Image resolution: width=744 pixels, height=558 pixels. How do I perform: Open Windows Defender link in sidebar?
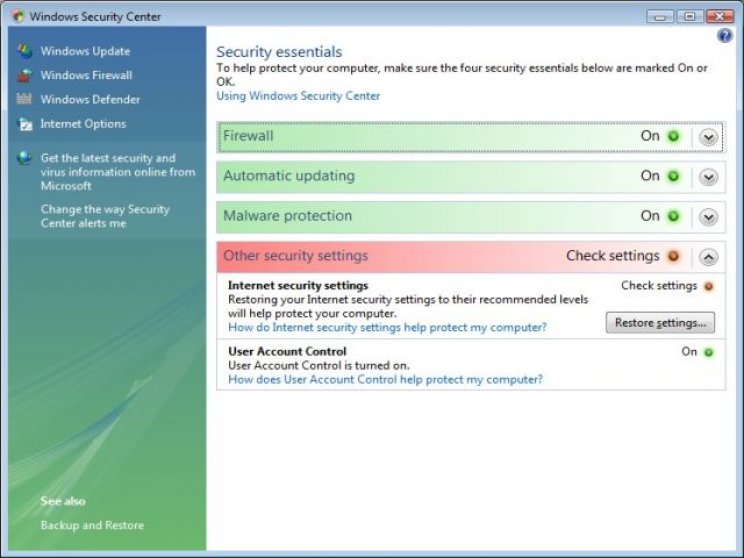[x=90, y=99]
